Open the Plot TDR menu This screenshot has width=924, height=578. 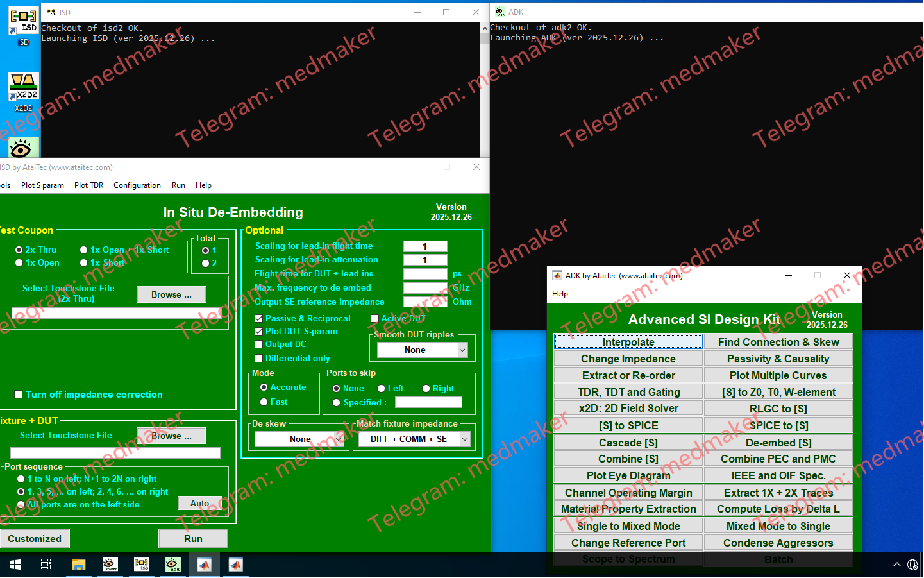88,185
